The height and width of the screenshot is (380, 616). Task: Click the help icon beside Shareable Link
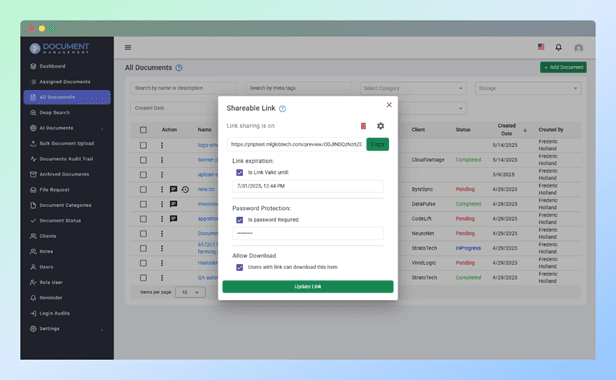282,109
